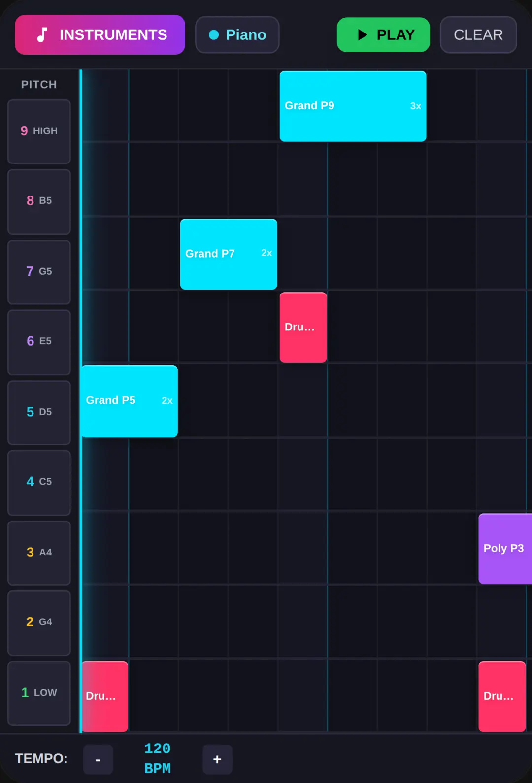
Task: Click the Grand P7 2x note block
Action: click(x=229, y=254)
